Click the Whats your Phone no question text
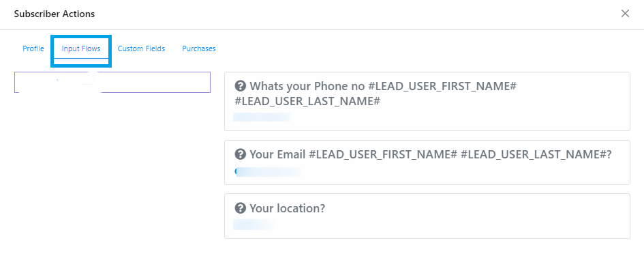The image size is (644, 269). coord(307,87)
